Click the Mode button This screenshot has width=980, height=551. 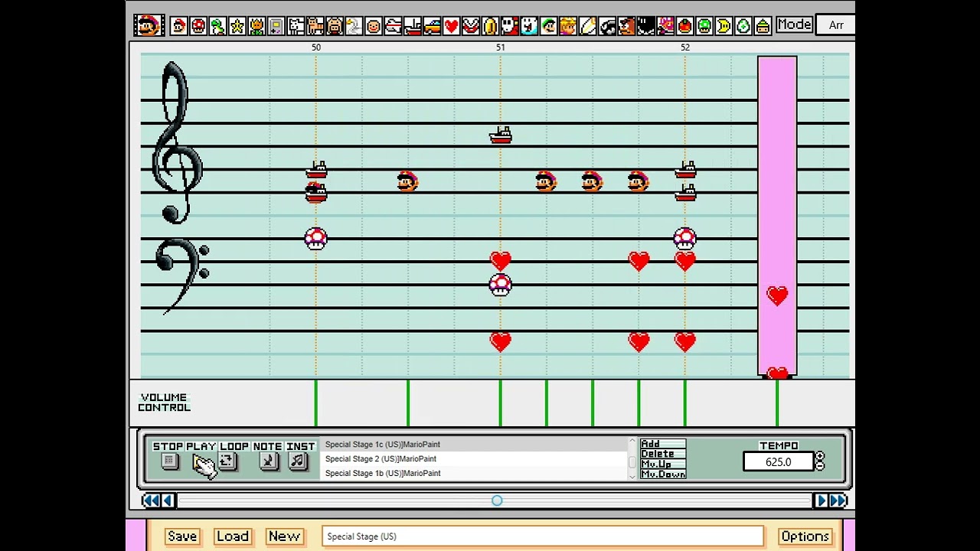(x=794, y=24)
